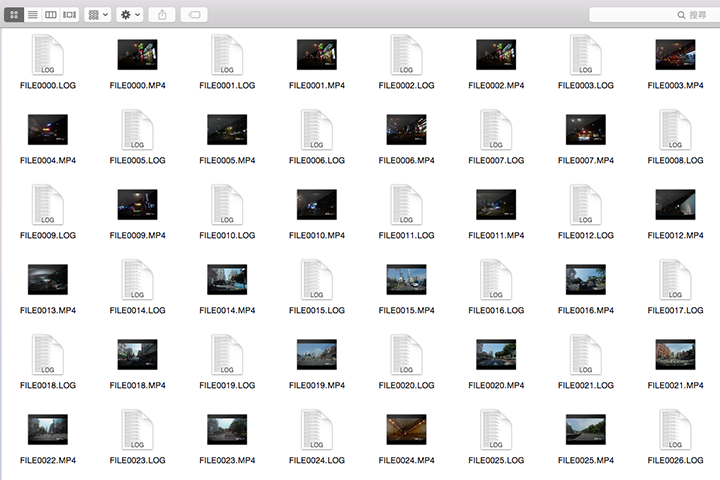Select the FILE0000.LOG document icon

point(48,55)
